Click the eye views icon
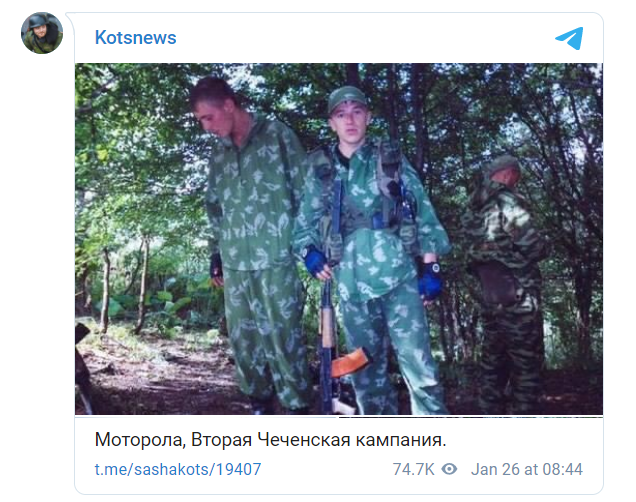 click(x=449, y=469)
